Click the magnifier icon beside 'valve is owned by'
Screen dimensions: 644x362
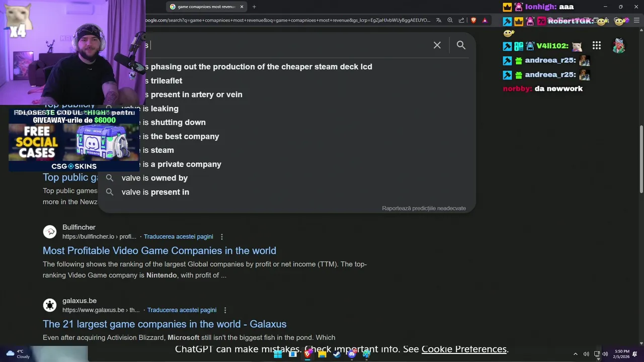pyautogui.click(x=110, y=178)
